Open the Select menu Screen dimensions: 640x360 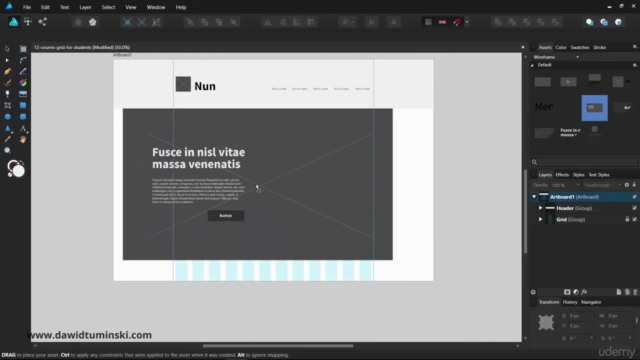coord(108,7)
